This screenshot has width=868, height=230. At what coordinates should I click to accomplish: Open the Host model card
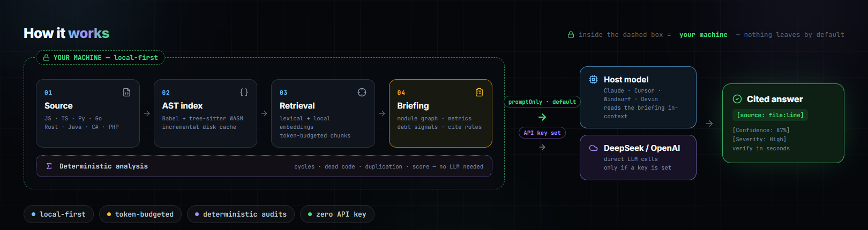click(638, 97)
